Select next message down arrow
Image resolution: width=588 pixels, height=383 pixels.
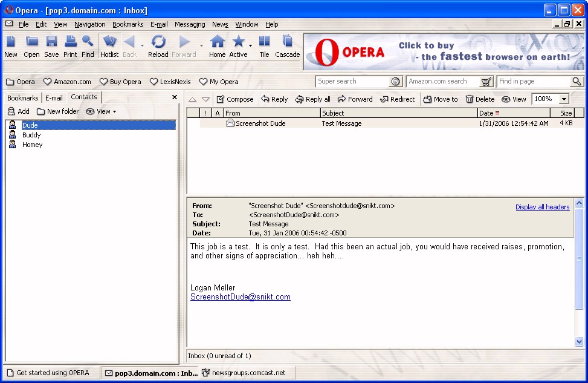tap(205, 99)
